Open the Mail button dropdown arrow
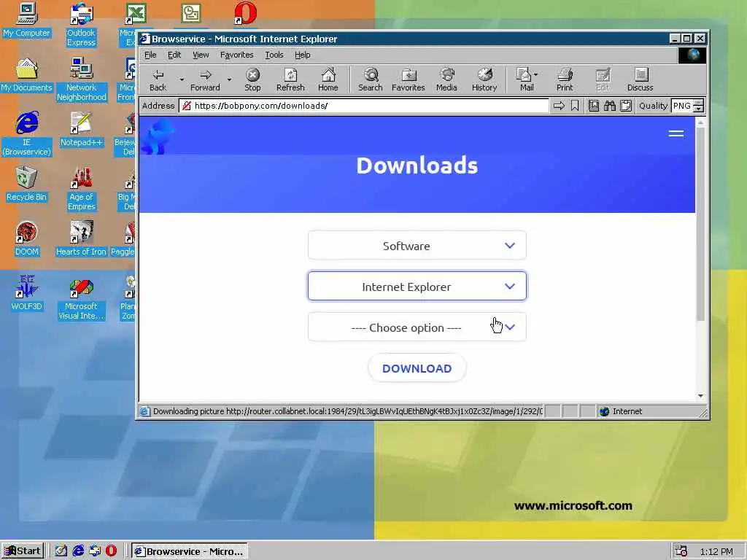 click(x=536, y=75)
